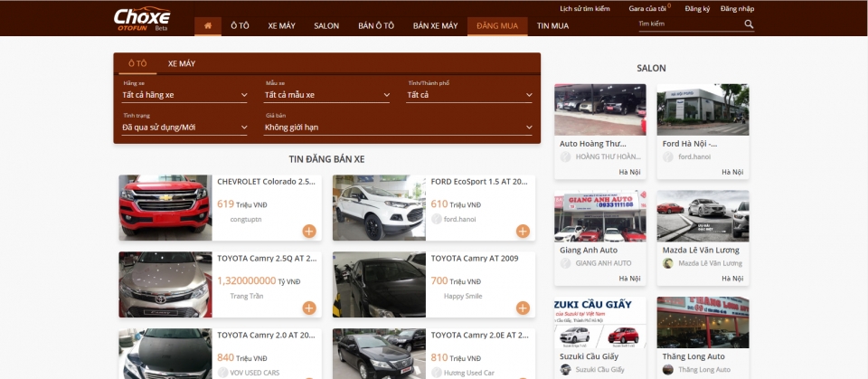868x379 pixels.
Task: Click red Chevrolet Colorado photo
Action: pyautogui.click(x=165, y=208)
